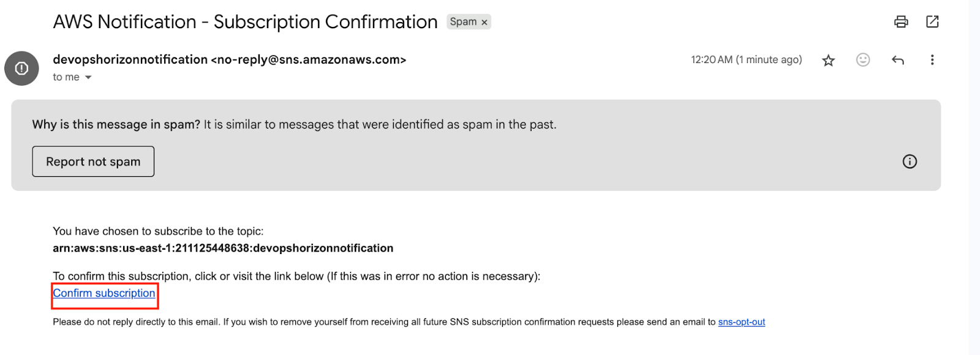Open the "Confirm subscription" link

pos(104,293)
